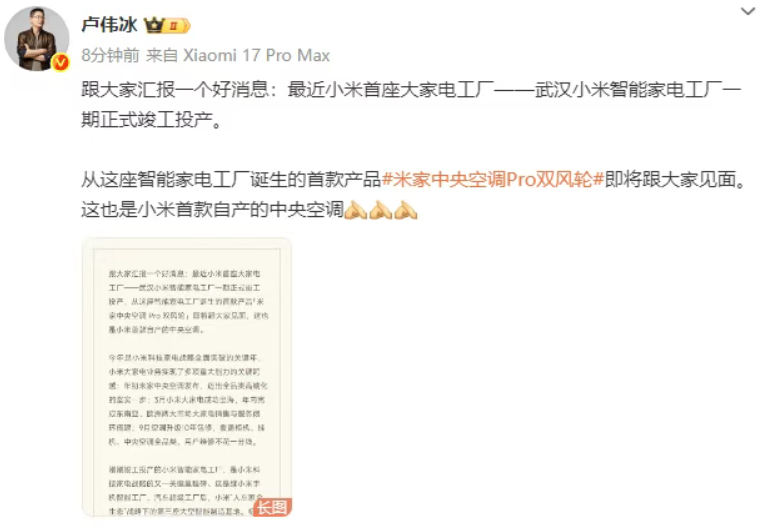Click the crown VIP membership icon
The height and width of the screenshot is (530, 771).
[x=153, y=25]
